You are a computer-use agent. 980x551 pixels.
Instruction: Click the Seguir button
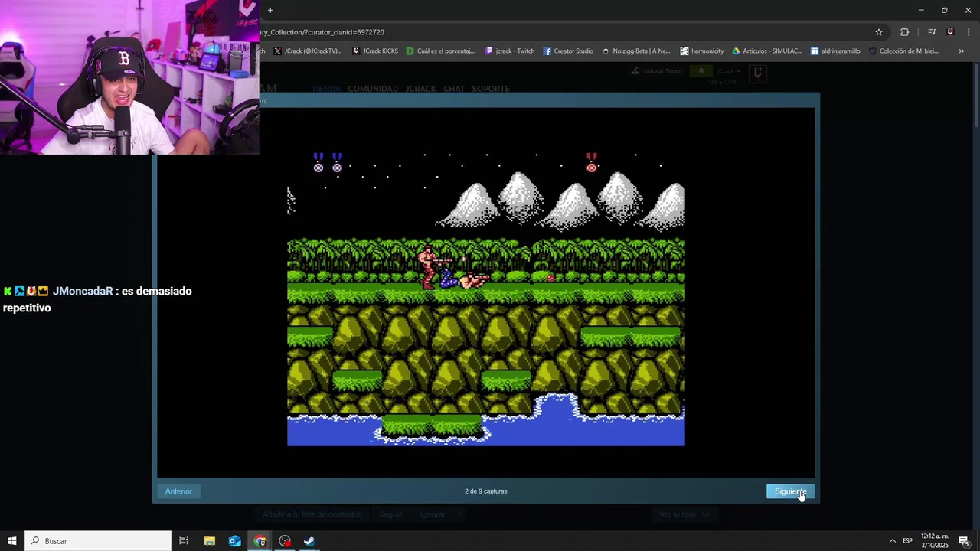pyautogui.click(x=390, y=514)
